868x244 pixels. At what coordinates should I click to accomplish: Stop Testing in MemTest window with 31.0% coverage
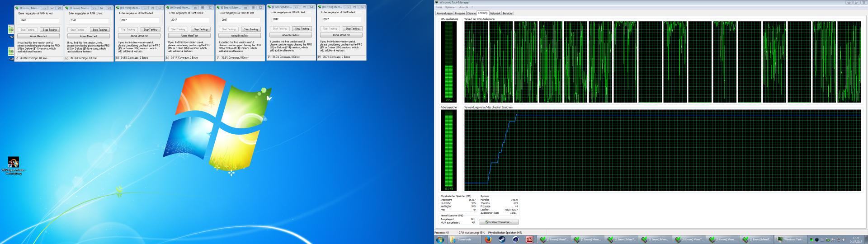pos(302,28)
